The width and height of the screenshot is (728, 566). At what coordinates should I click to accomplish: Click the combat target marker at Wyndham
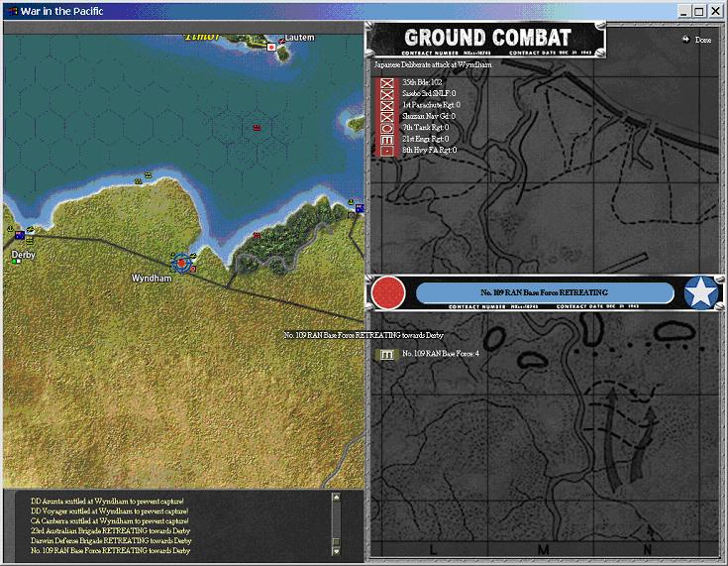181,264
